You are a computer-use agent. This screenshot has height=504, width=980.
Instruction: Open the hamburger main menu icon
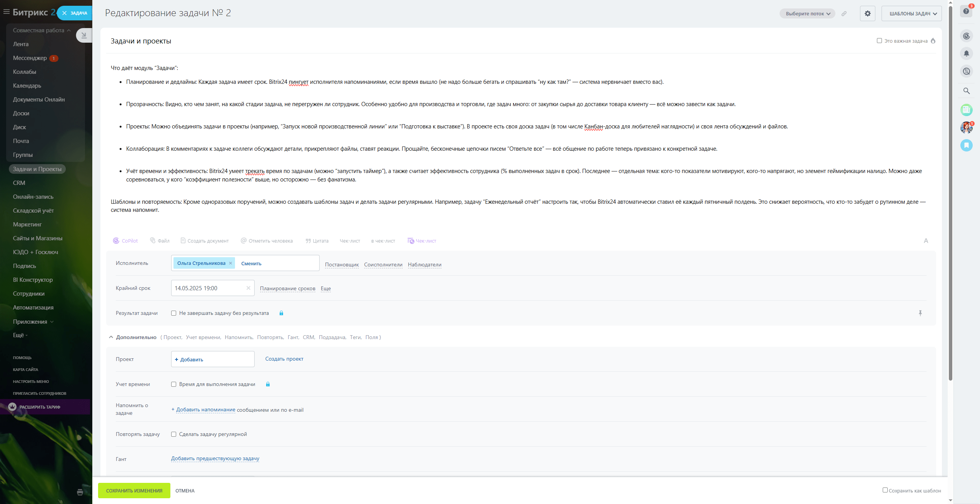click(x=6, y=12)
